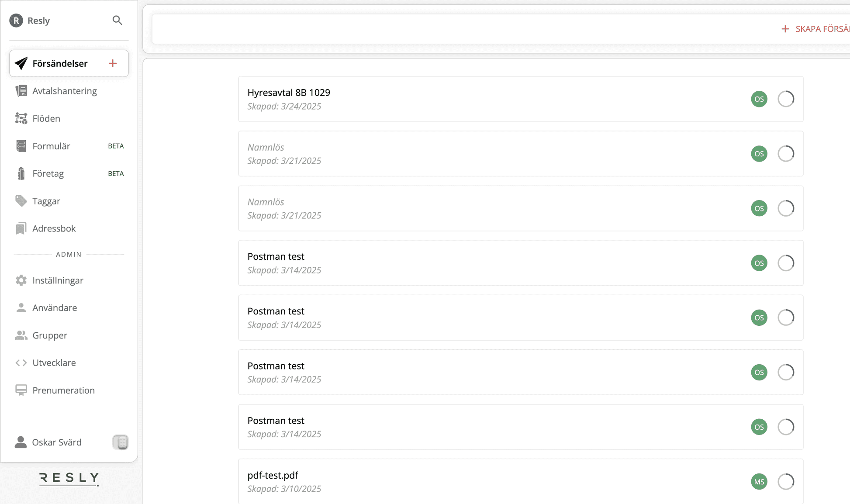Image resolution: width=850 pixels, height=504 pixels.
Task: Open the Resly account switcher at top
Action: [x=30, y=21]
